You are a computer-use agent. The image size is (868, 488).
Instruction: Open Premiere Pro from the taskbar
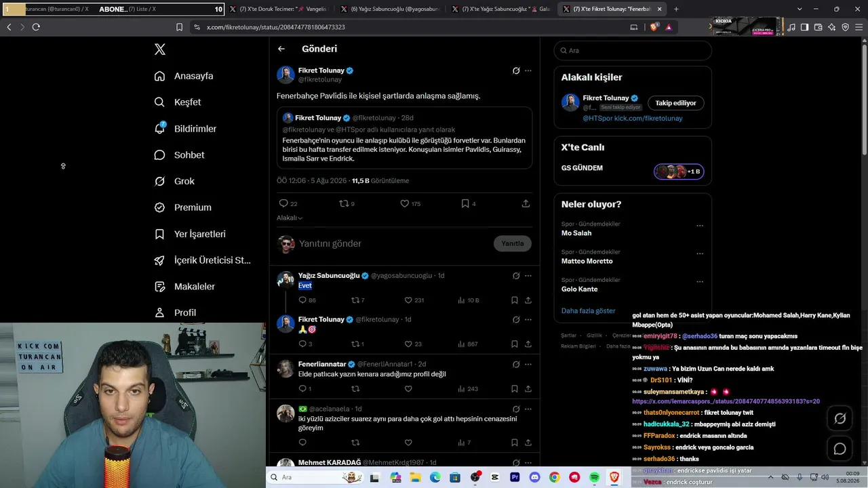[x=515, y=477]
